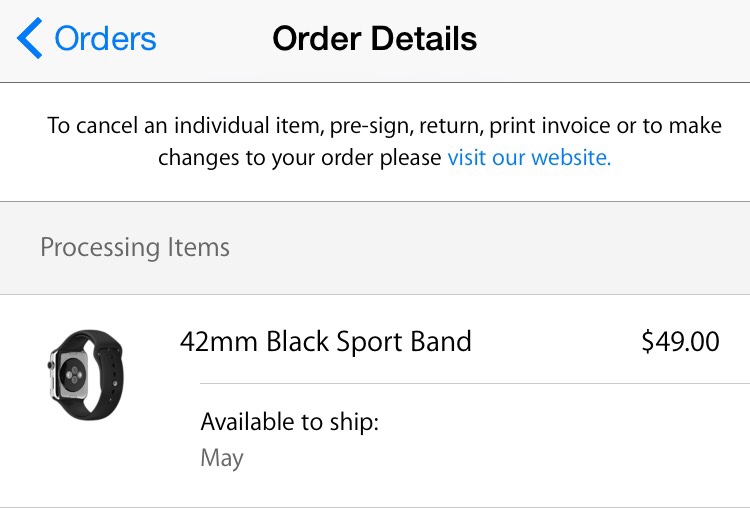Click the Order Details title
The height and width of the screenshot is (508, 750).
(374, 39)
